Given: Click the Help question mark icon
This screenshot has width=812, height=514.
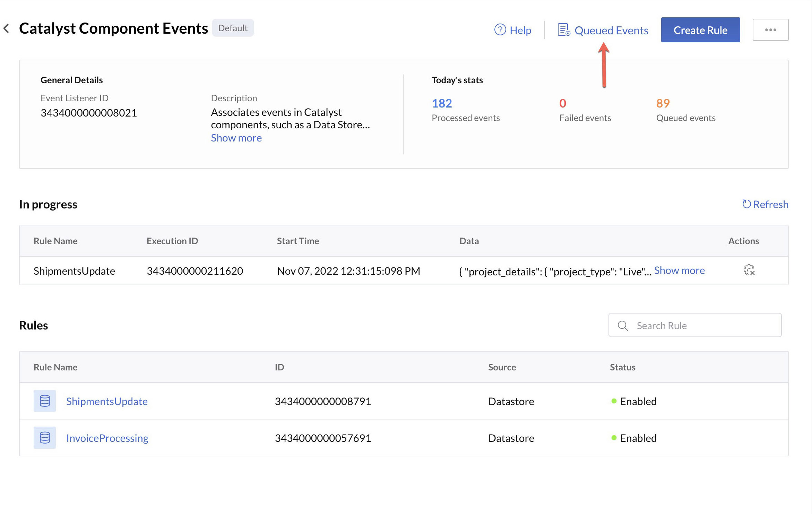Looking at the screenshot, I should (x=500, y=30).
